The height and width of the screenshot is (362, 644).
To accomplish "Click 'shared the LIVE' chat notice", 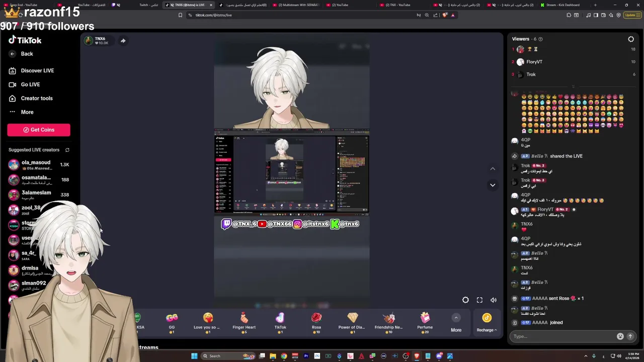I will click(566, 156).
